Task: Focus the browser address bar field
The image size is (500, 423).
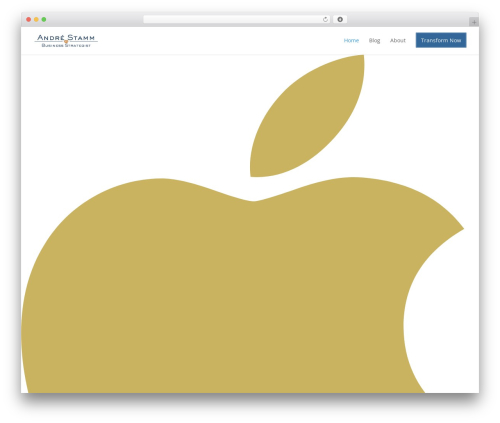Action: click(x=233, y=19)
